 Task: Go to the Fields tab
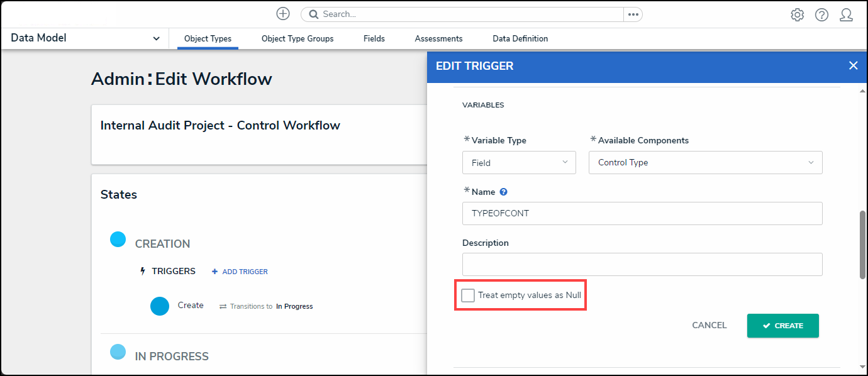pyautogui.click(x=374, y=39)
